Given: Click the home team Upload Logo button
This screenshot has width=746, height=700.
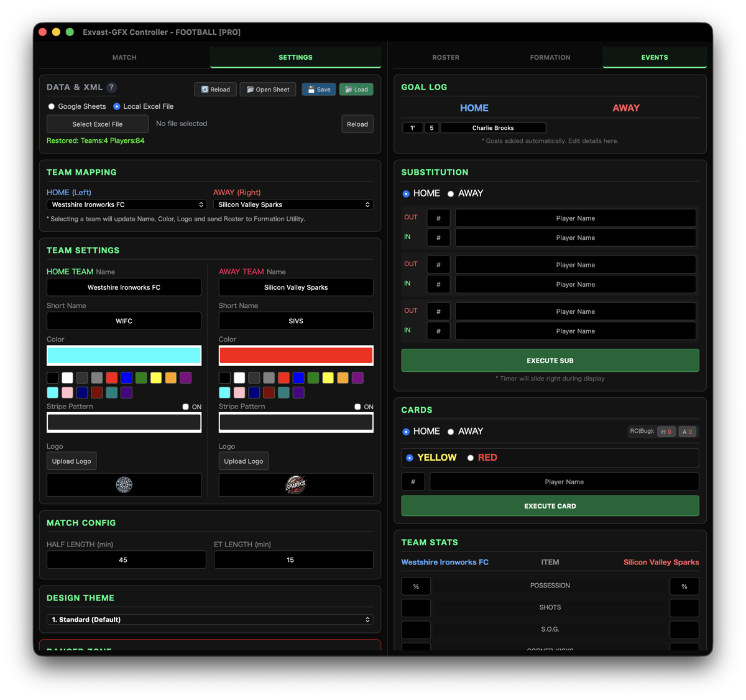Looking at the screenshot, I should tap(71, 461).
